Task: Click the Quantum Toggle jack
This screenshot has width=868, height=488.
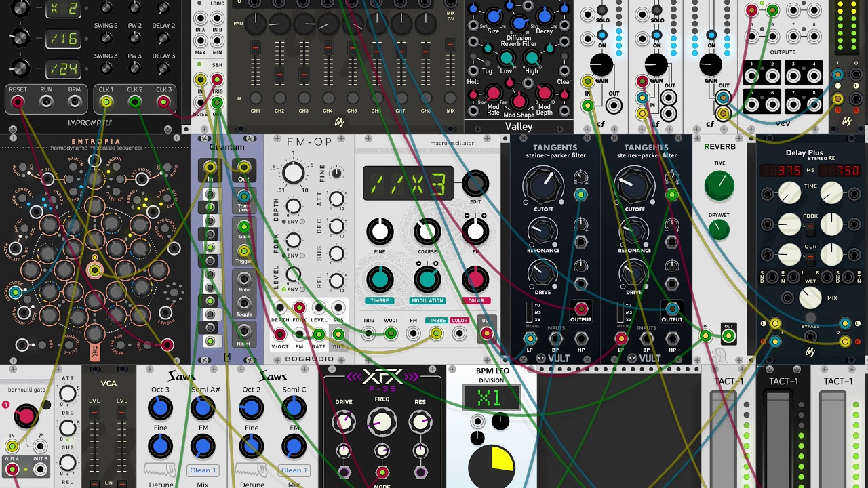Action: coord(243,303)
